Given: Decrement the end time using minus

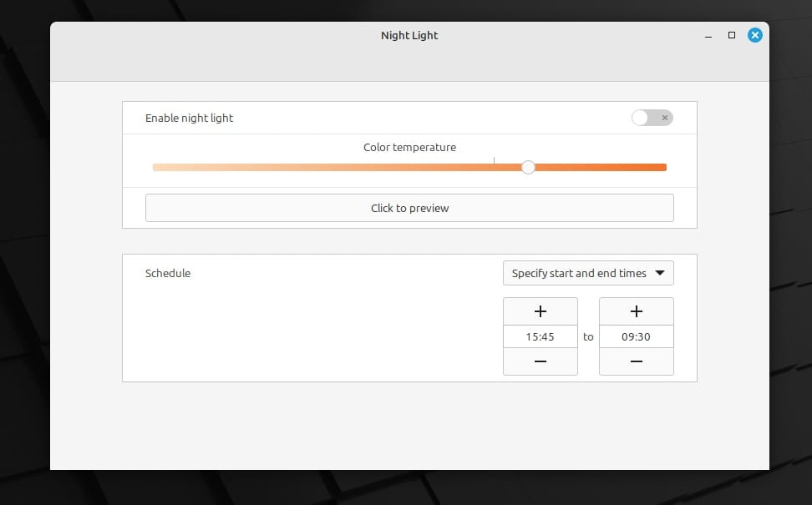Looking at the screenshot, I should (636, 361).
